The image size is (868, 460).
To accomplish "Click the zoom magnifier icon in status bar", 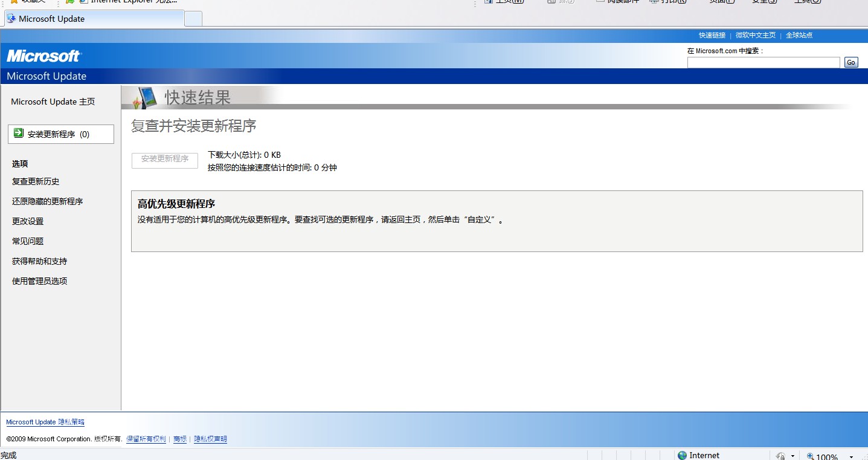I will coord(810,456).
